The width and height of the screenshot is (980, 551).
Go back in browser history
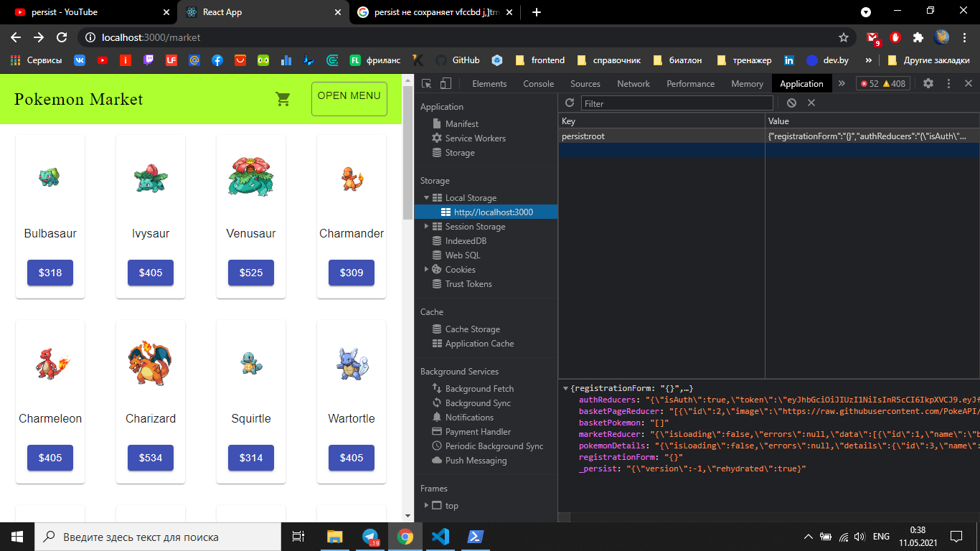pos(16,37)
